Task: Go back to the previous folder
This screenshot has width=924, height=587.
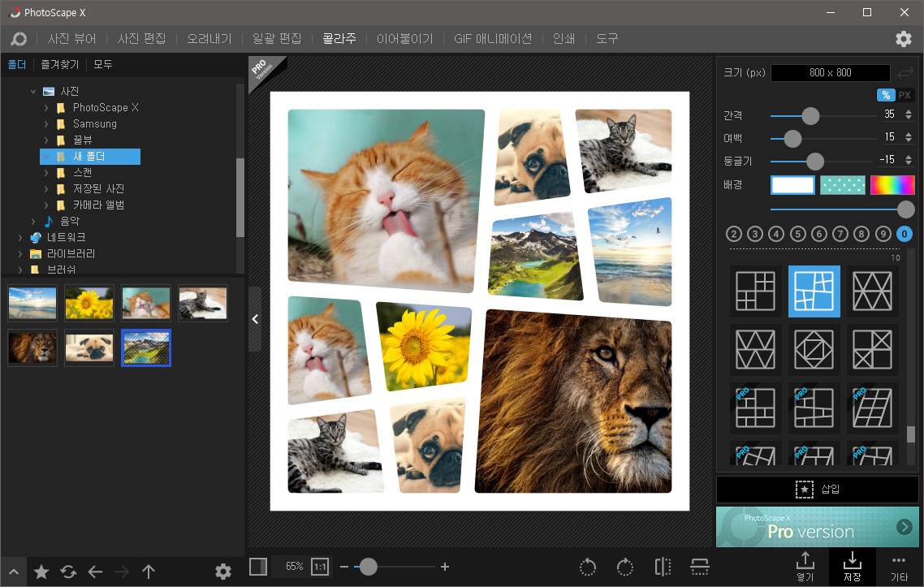Action: (x=95, y=572)
